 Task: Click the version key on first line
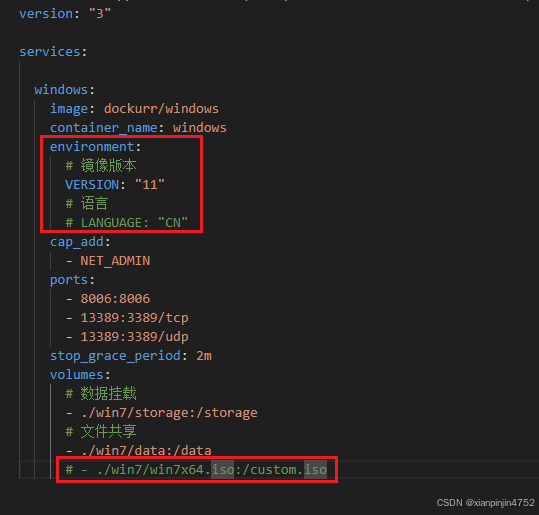pyautogui.click(x=46, y=14)
